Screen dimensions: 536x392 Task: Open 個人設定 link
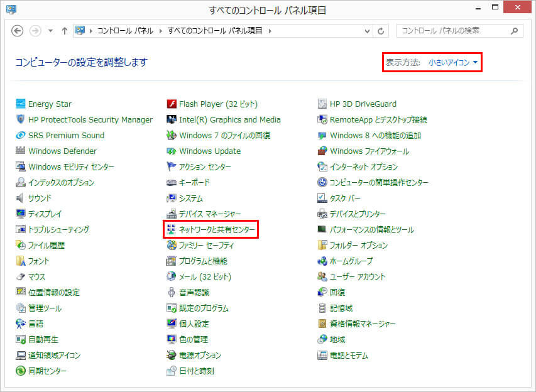click(x=194, y=324)
